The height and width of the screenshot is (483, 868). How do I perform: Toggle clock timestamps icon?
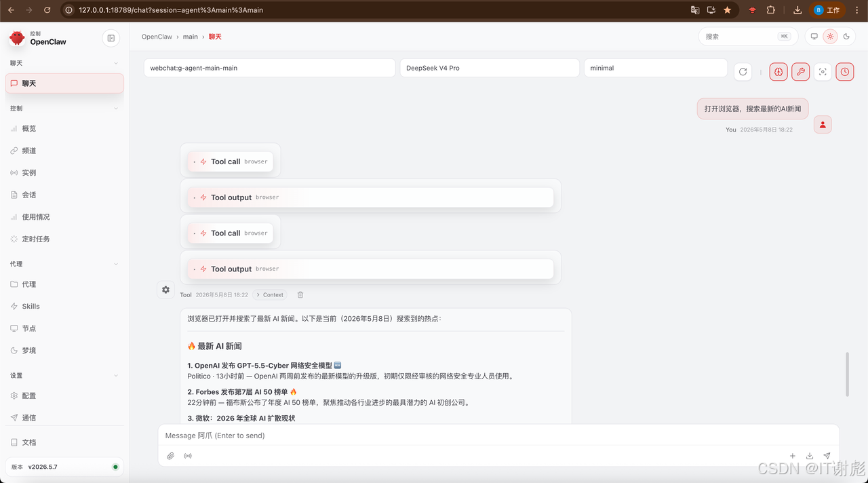point(845,72)
